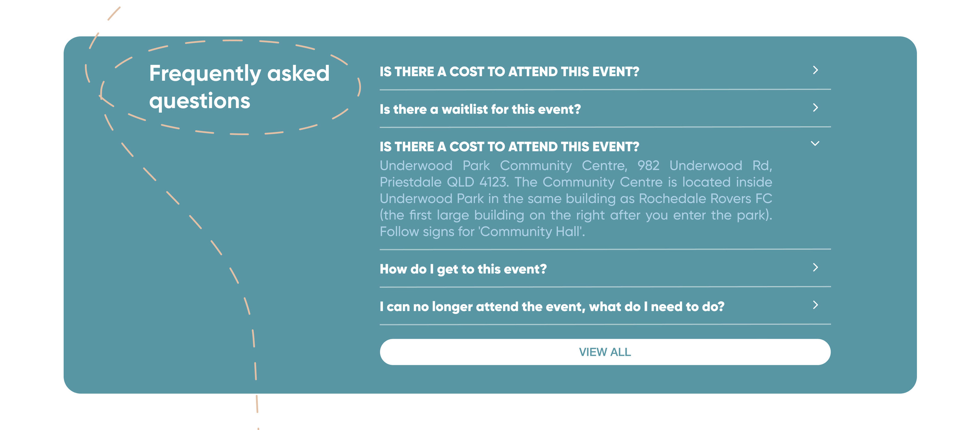
Task: Expand "I can no longer attend the event" question
Action: point(552,306)
